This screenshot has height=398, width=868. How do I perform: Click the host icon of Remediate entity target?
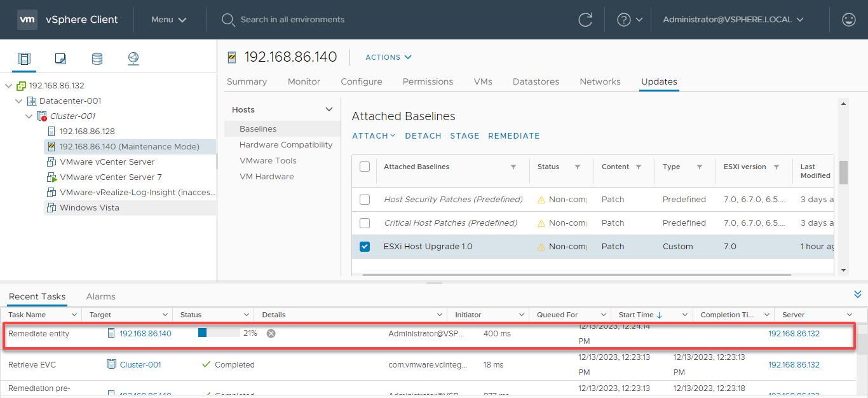pos(111,333)
